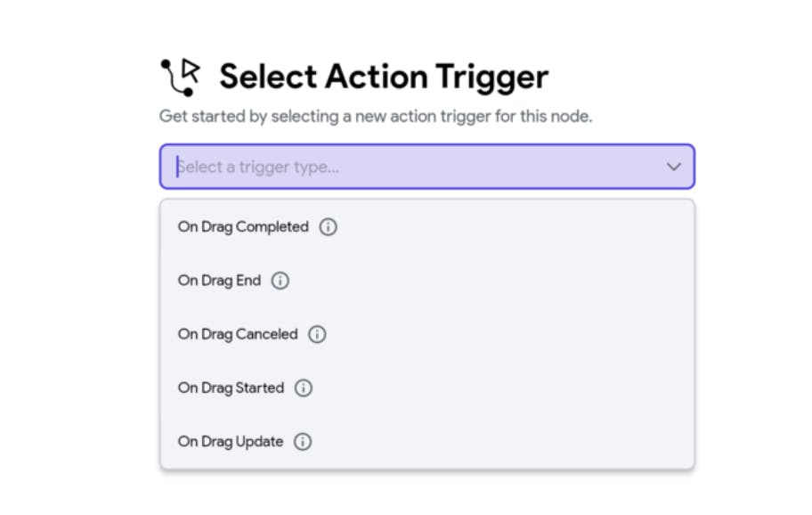This screenshot has height=515, width=812.
Task: Select the On Drag Completed option
Action: pyautogui.click(x=243, y=227)
